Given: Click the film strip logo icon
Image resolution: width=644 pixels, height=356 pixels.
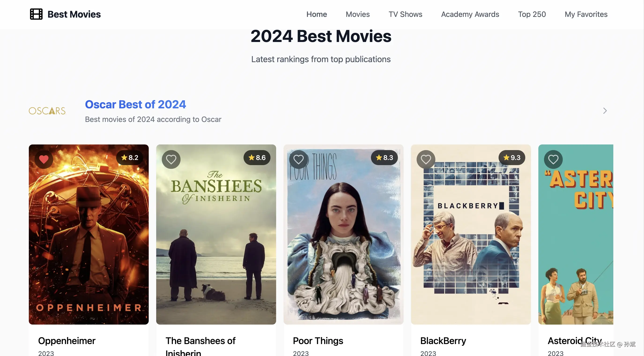Looking at the screenshot, I should pos(36,14).
